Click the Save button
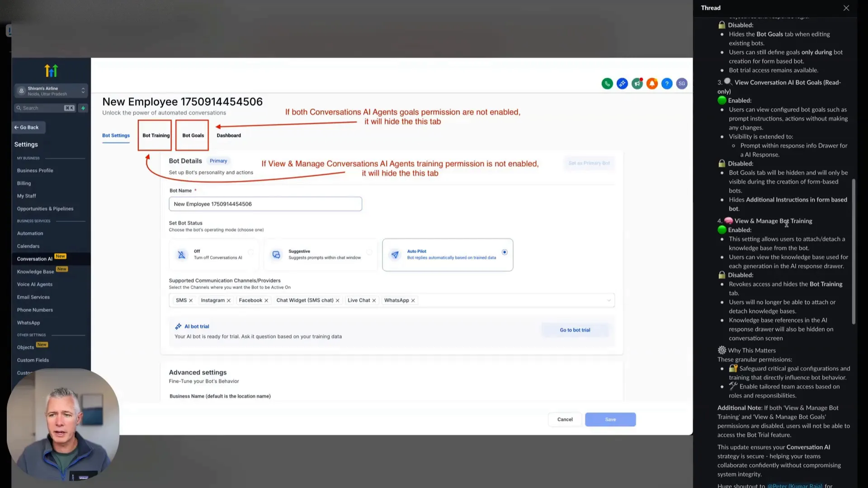The width and height of the screenshot is (868, 488). 610,419
